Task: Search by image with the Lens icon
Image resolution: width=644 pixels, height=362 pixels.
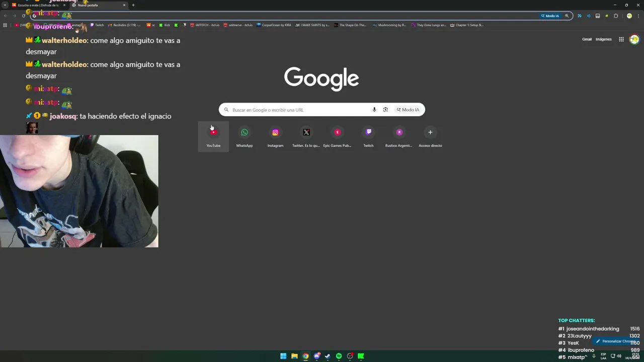Action: point(385,110)
